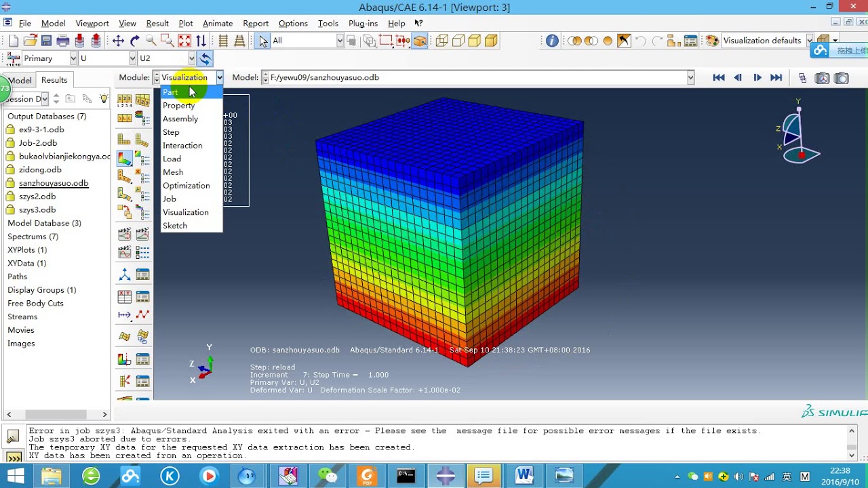
Task: Click the Synchronize field output arrows icon
Action: point(205,58)
